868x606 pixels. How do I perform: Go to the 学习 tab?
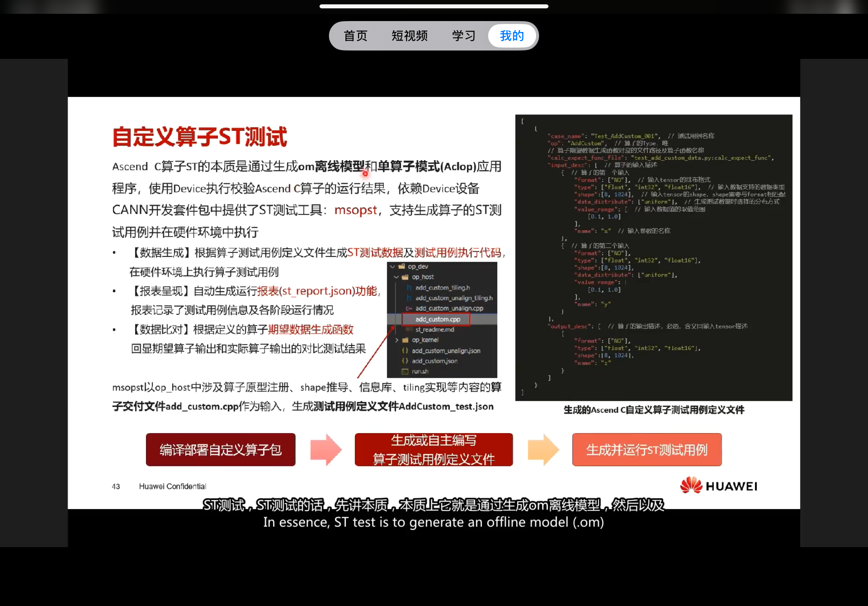(463, 36)
